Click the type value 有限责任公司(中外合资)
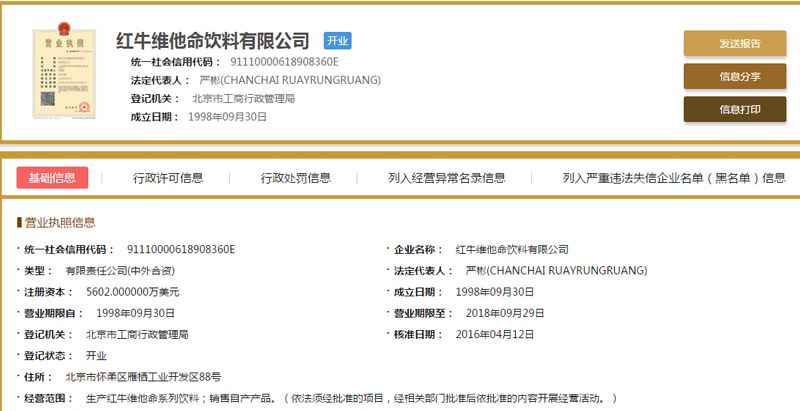The image size is (800, 411). click(x=120, y=271)
